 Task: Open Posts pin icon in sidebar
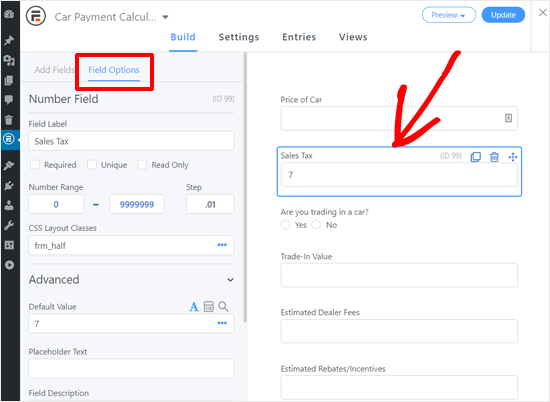9,40
